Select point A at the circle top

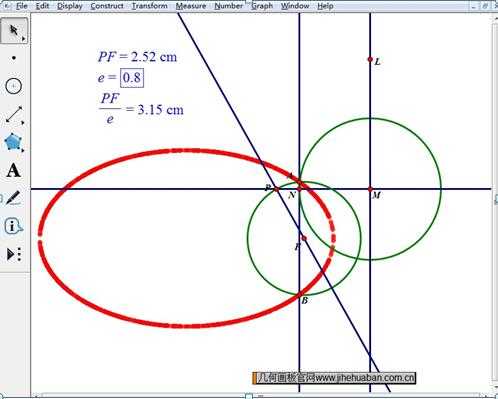click(299, 182)
